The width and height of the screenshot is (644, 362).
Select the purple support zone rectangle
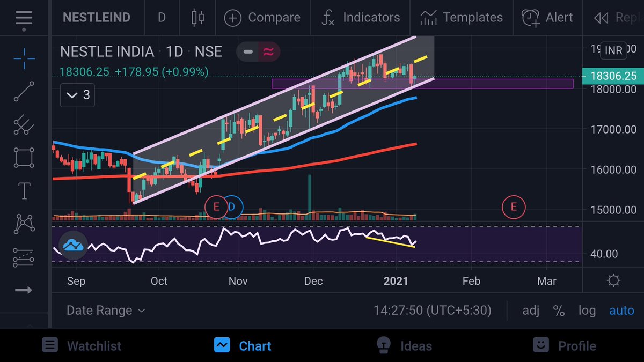pyautogui.click(x=422, y=84)
